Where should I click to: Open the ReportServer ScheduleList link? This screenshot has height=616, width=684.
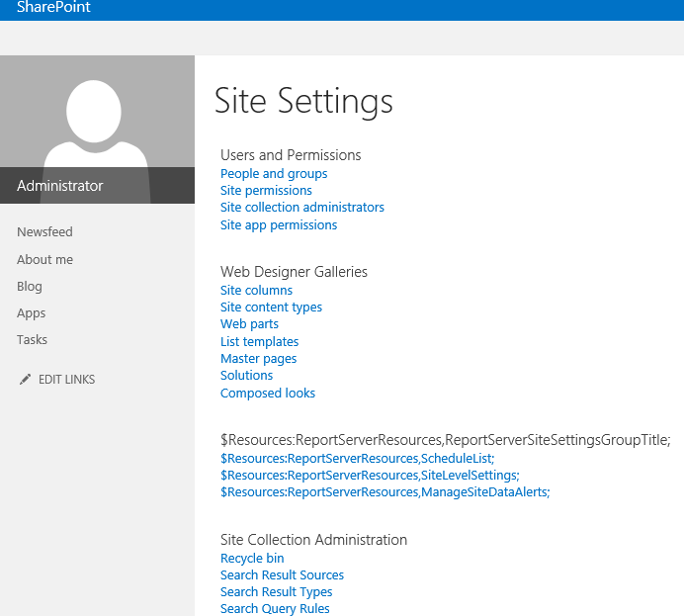[x=357, y=459]
